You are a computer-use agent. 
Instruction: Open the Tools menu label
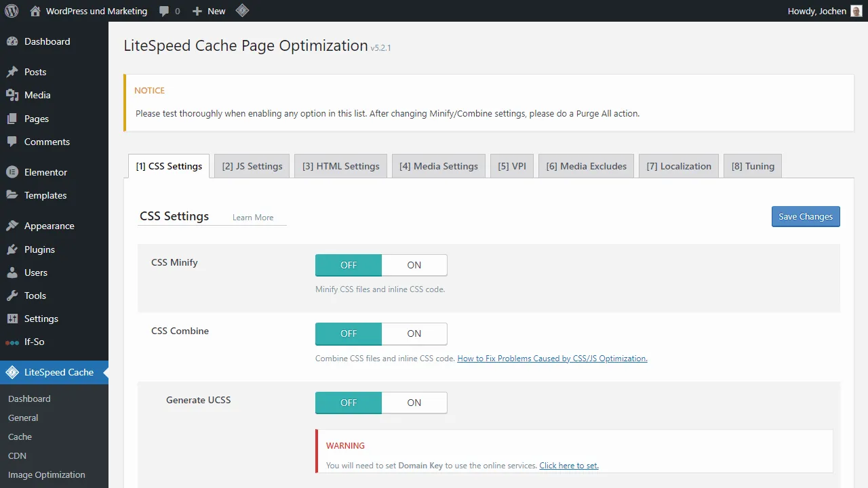click(35, 296)
